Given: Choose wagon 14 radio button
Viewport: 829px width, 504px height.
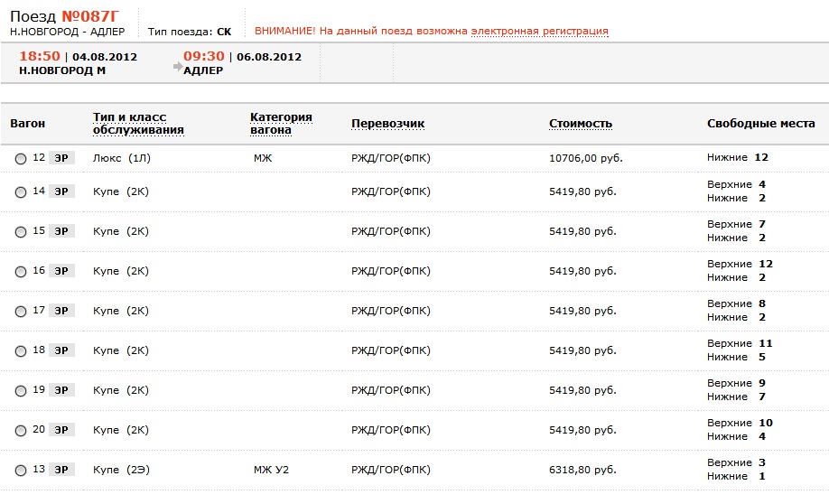Looking at the screenshot, I should click(21, 192).
